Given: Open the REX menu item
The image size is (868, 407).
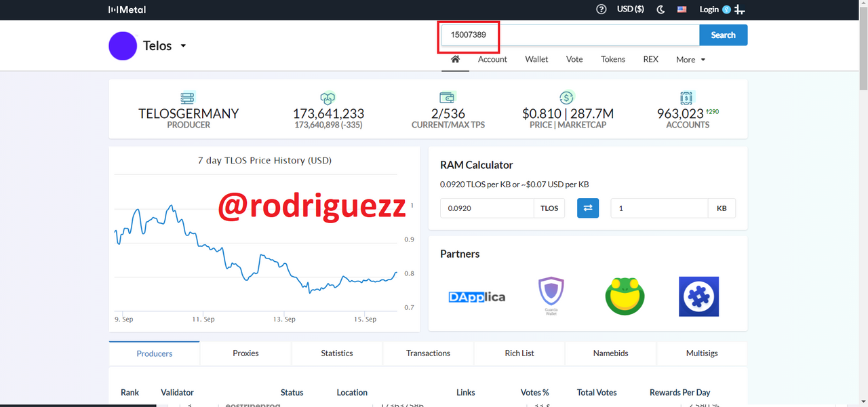Looking at the screenshot, I should 650,59.
